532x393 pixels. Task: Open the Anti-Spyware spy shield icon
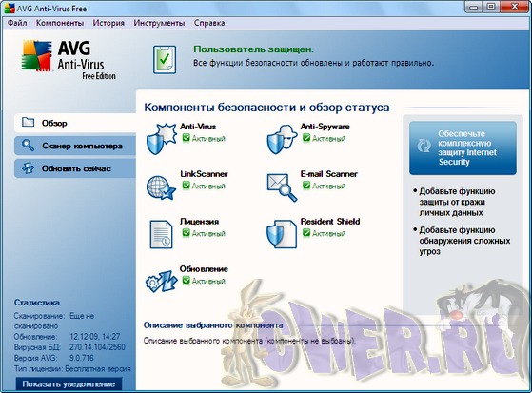[282, 139]
